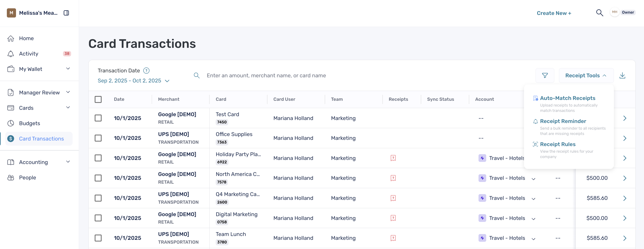Click missing receipt icon for Q4 Marketing Ca... row
The width and height of the screenshot is (644, 249).
pyautogui.click(x=393, y=198)
